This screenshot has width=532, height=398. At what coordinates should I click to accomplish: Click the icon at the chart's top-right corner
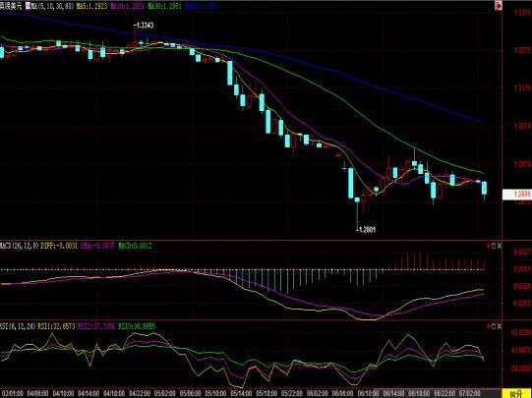498,6
